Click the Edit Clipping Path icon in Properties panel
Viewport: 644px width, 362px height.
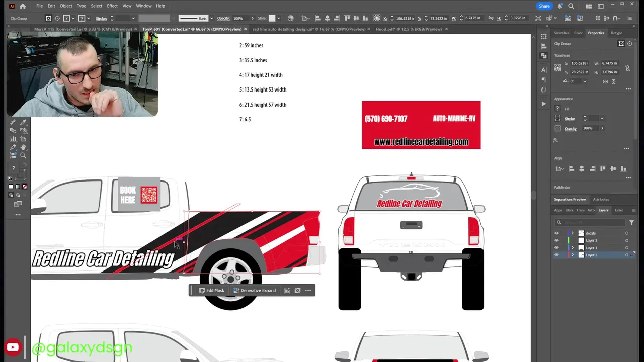tap(621, 44)
